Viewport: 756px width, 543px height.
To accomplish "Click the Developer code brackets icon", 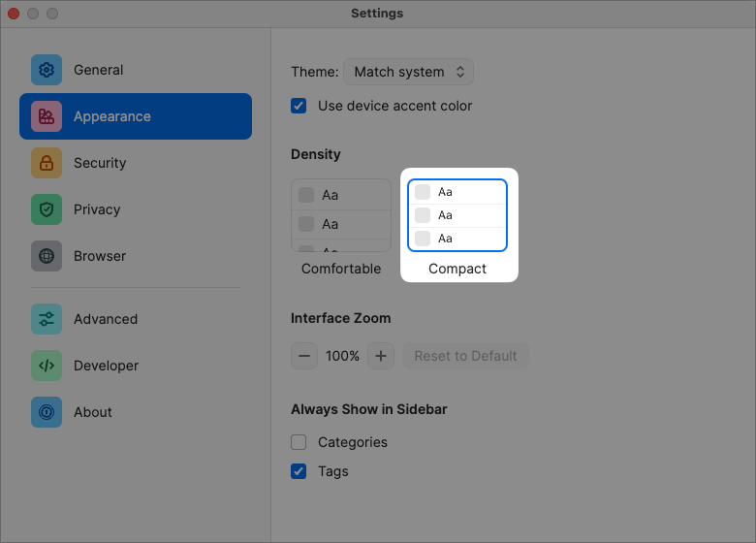I will [x=47, y=366].
